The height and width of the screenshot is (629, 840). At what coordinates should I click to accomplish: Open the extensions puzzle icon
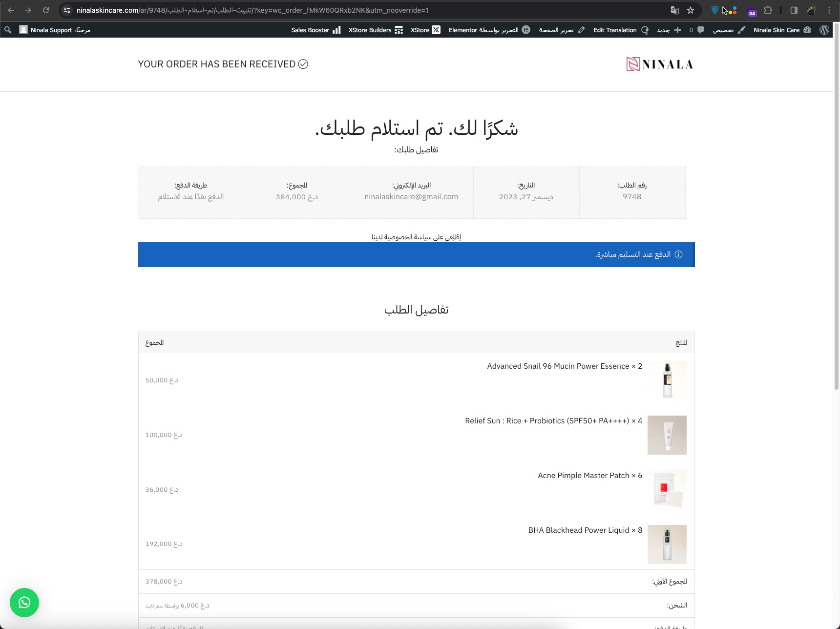point(768,10)
